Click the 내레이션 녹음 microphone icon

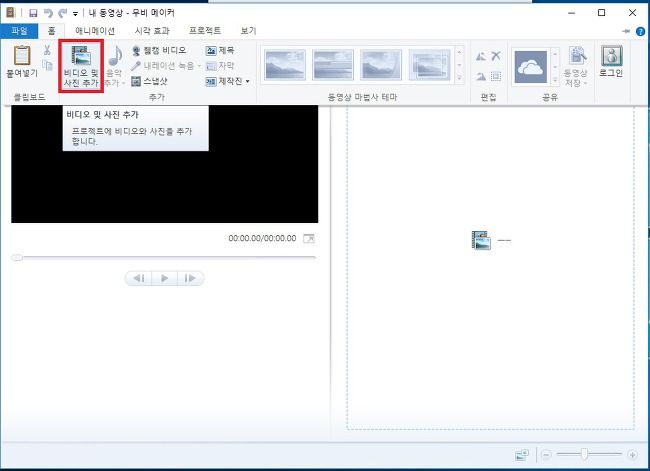click(136, 66)
